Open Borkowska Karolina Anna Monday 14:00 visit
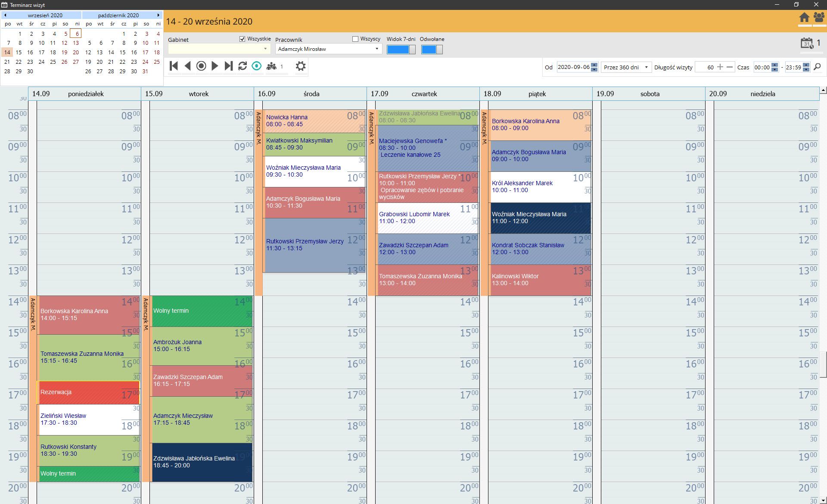The width and height of the screenshot is (827, 504). coord(89,315)
